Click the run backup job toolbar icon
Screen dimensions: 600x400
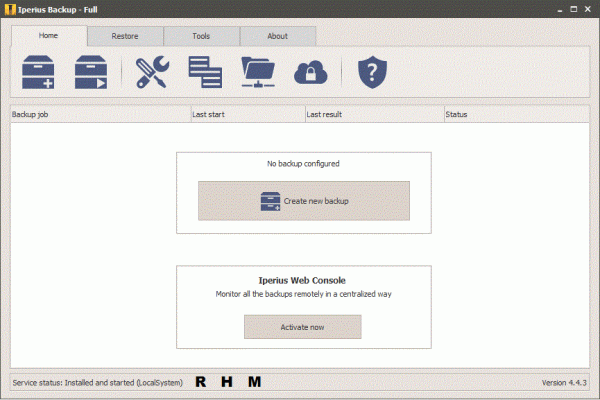pos(91,72)
